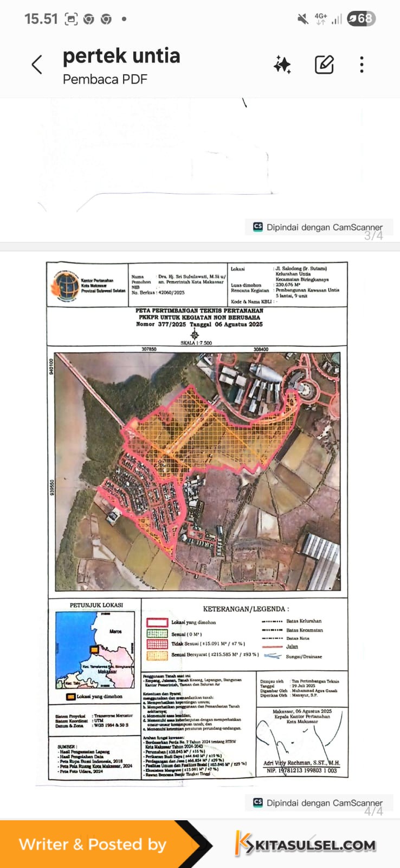This screenshot has width=400, height=868.
Task: Tap the locator map thumbnail showing Makassar
Action: coord(95,650)
